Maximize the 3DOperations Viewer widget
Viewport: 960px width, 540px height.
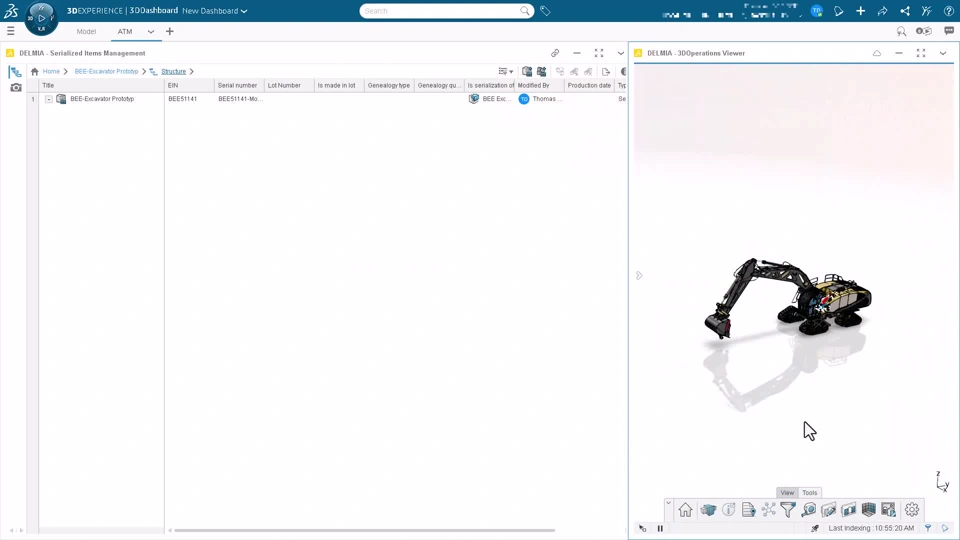pos(921,53)
